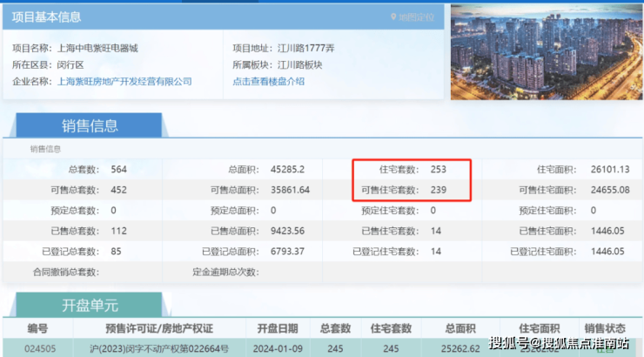Click the 编号 column header

point(36,329)
